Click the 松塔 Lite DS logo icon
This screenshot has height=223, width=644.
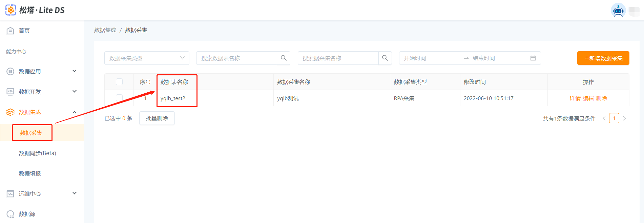click(11, 10)
